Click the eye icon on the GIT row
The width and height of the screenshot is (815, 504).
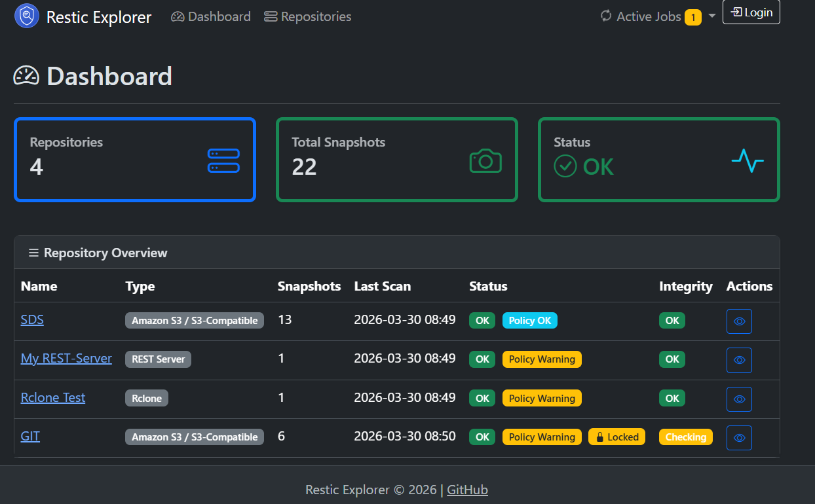[x=739, y=437]
